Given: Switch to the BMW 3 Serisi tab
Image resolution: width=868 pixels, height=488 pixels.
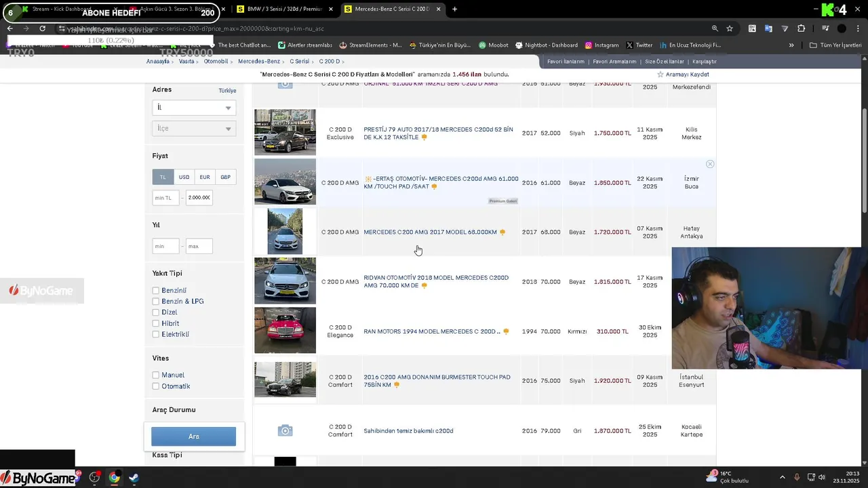Looking at the screenshot, I should tap(284, 9).
